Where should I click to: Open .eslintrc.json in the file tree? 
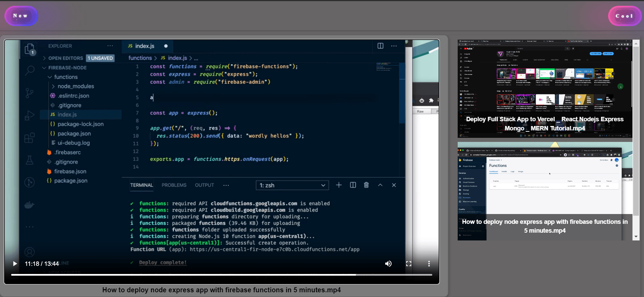[x=74, y=96]
